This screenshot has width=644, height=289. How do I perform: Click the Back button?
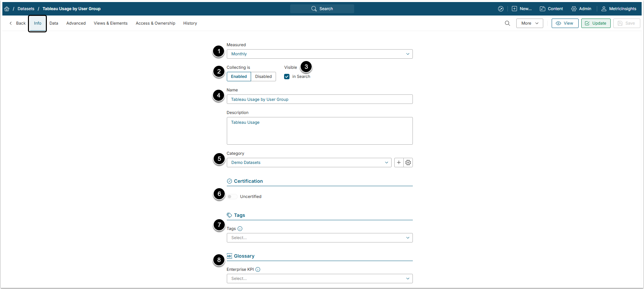[x=18, y=23]
